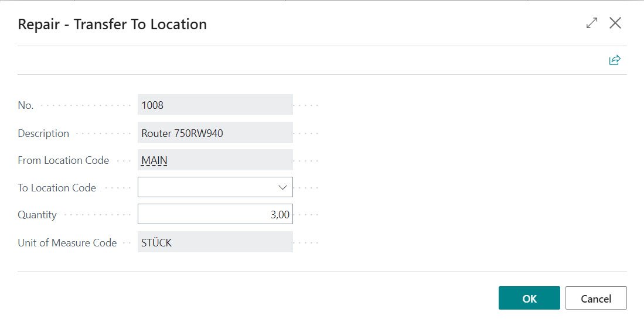Click the From Location Code label
The height and width of the screenshot is (326, 644).
click(63, 160)
